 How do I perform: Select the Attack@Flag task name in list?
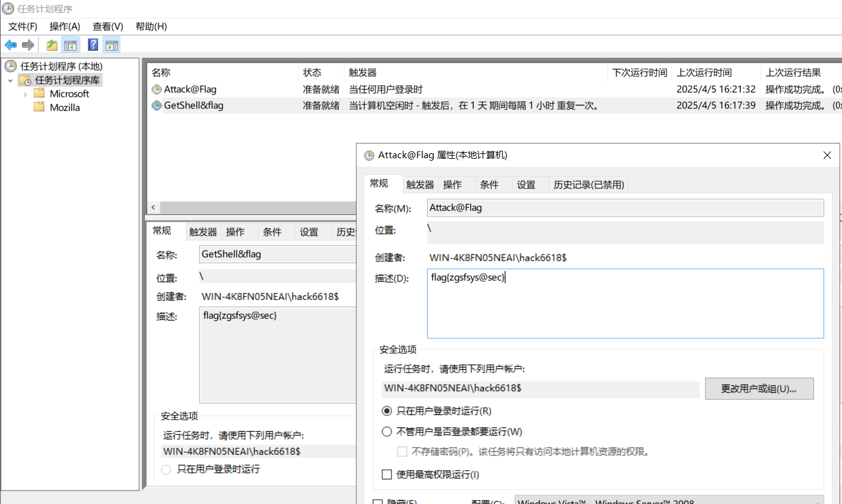(190, 90)
